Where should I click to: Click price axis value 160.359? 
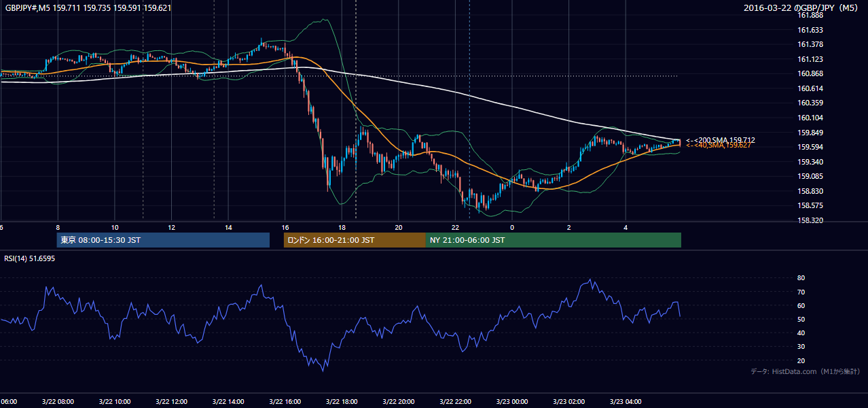pyautogui.click(x=810, y=103)
